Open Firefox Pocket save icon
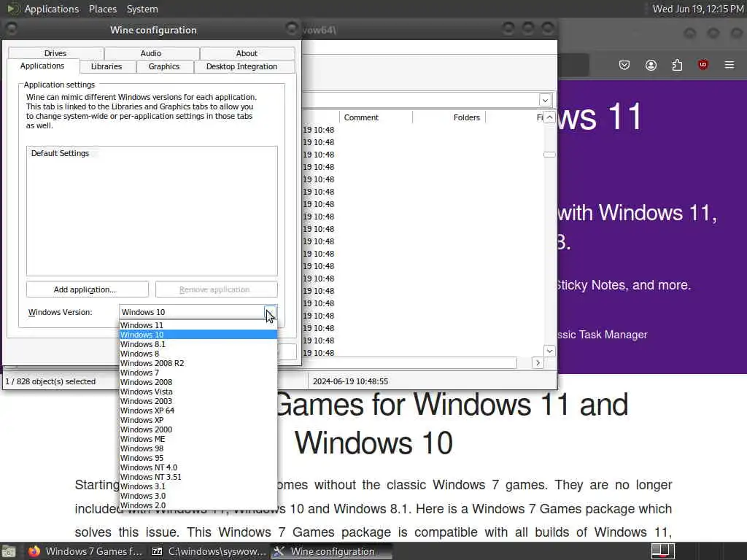The image size is (747, 560). click(x=624, y=65)
